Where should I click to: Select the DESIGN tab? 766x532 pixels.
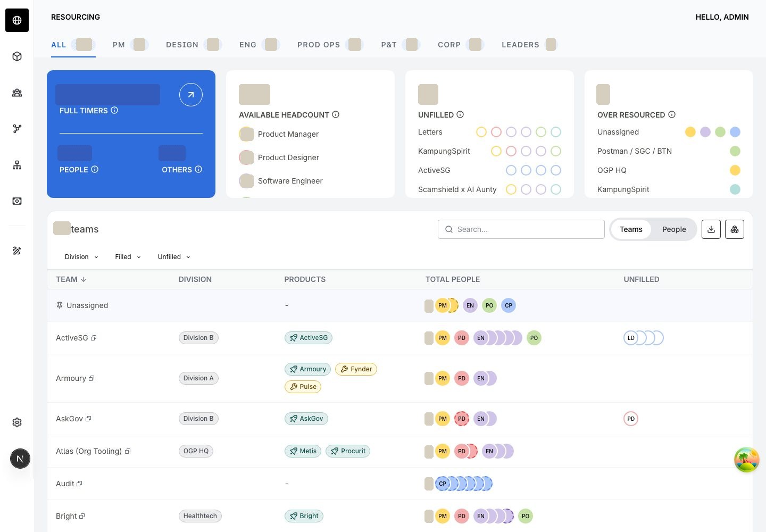click(x=194, y=45)
